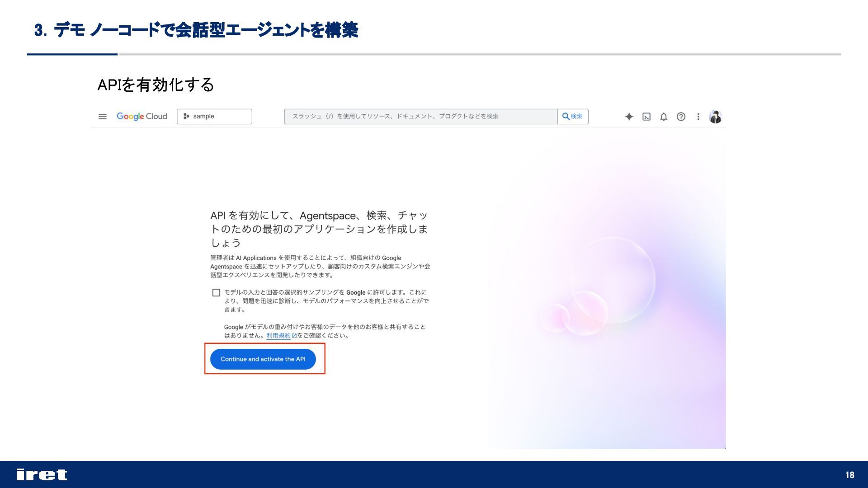Open the Google Cloud navigation hamburger menu

click(103, 117)
